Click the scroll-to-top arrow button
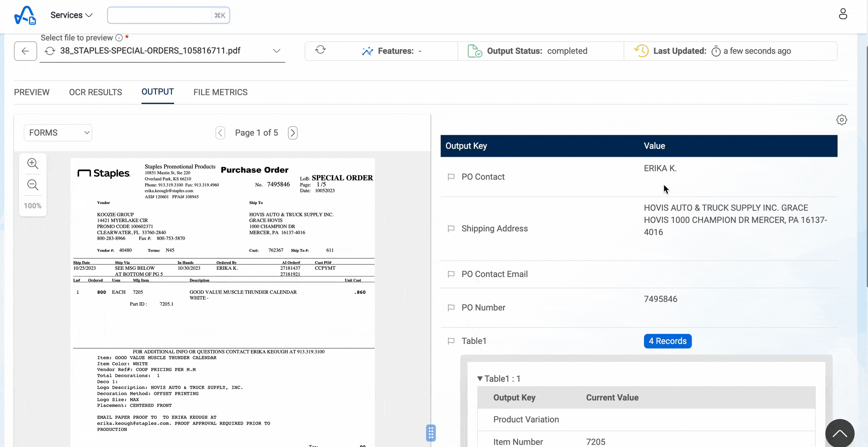 tap(839, 433)
